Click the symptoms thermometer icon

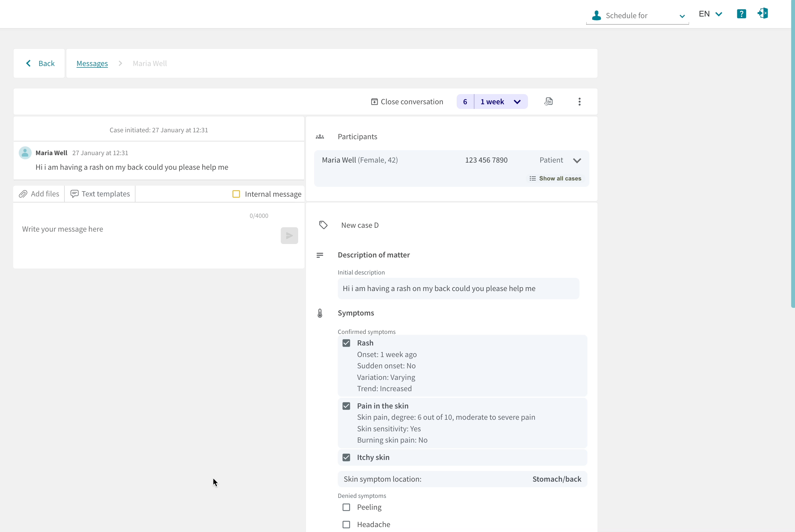tap(320, 313)
